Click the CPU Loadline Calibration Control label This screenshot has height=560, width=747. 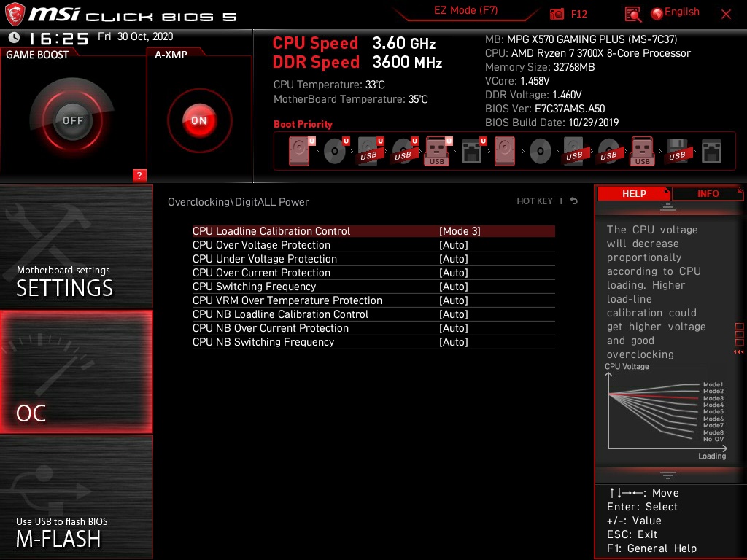click(271, 231)
